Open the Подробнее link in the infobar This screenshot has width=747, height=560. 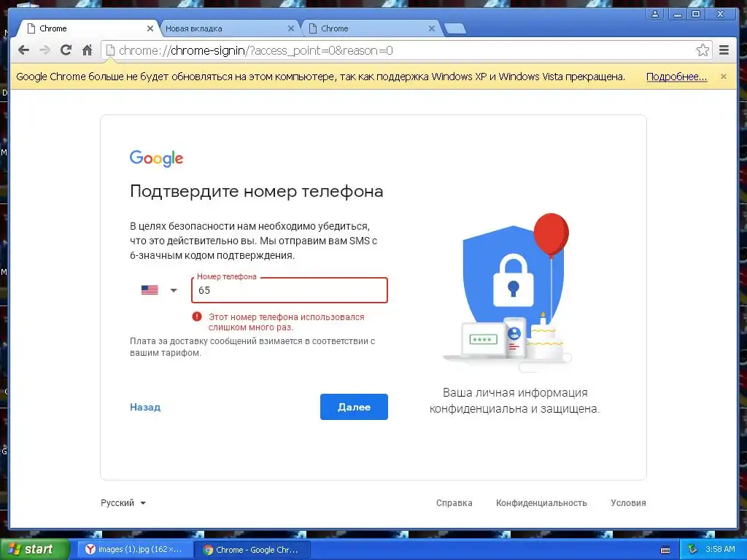tap(676, 77)
